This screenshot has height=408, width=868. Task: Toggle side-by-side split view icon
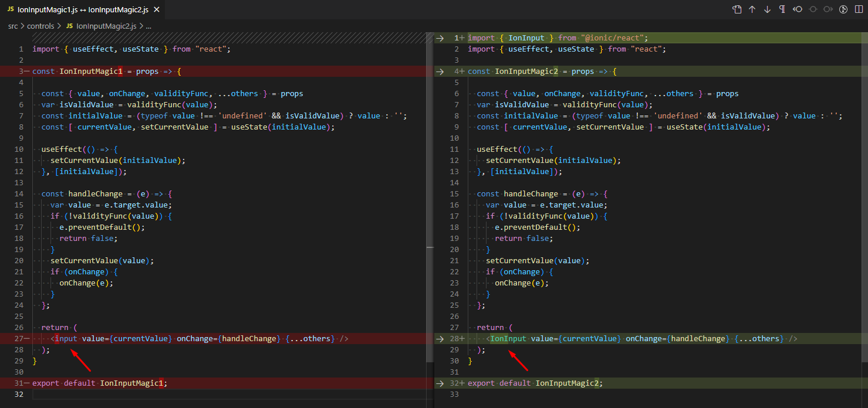(x=859, y=9)
